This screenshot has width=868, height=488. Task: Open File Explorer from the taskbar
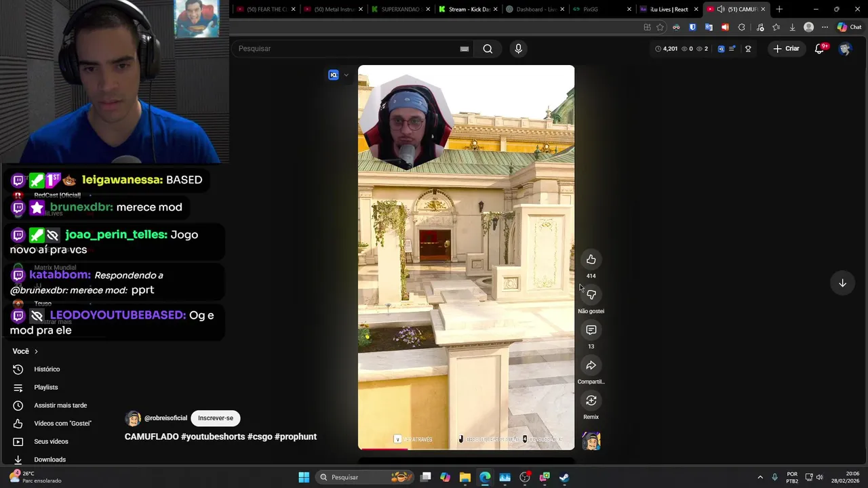point(465,477)
